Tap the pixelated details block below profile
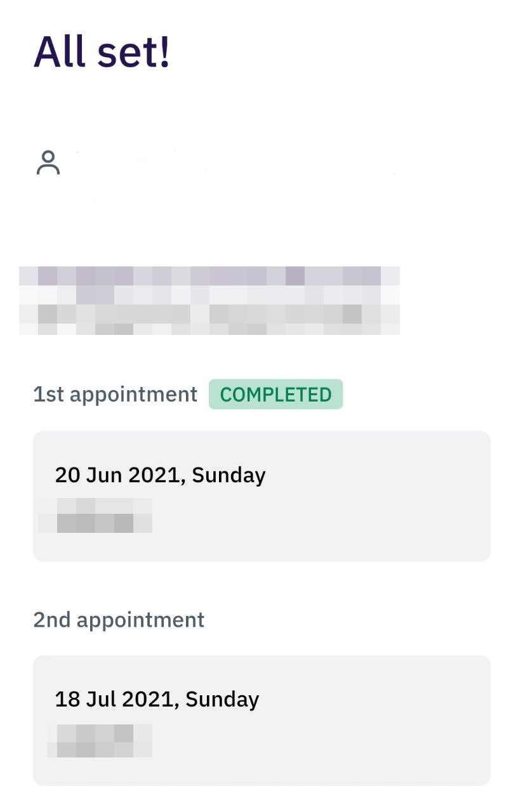Screen dimensions: 523x812 209,300
